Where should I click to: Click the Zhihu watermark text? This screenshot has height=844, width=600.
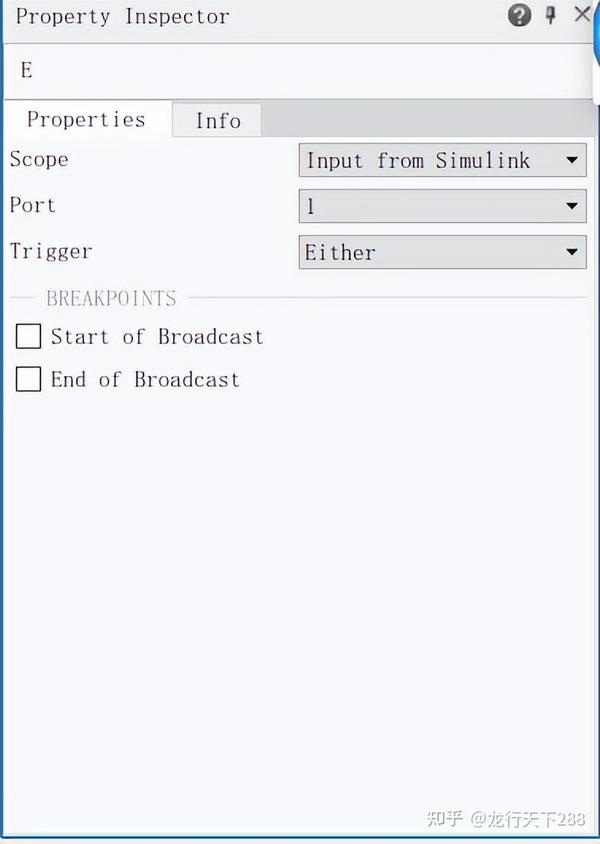point(506,819)
